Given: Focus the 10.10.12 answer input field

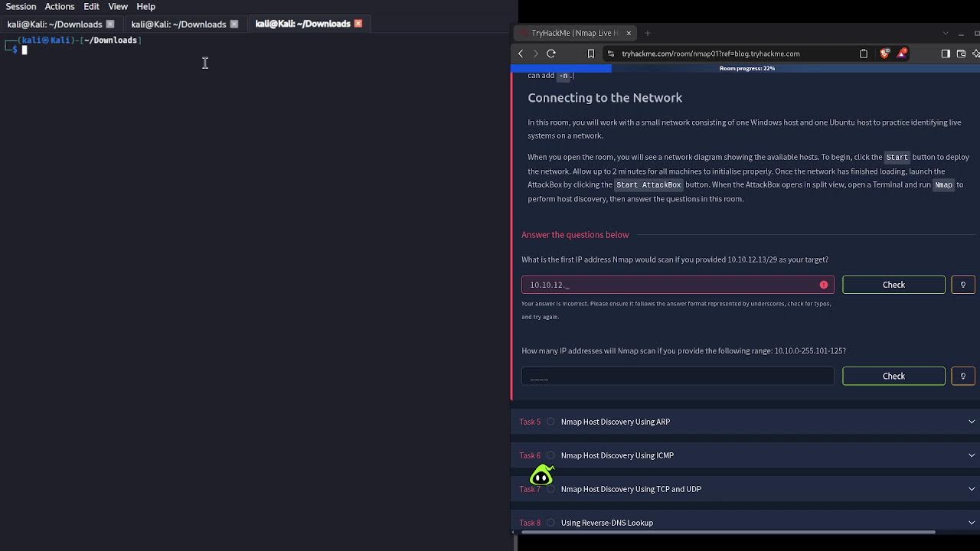Looking at the screenshot, I should pos(678,285).
